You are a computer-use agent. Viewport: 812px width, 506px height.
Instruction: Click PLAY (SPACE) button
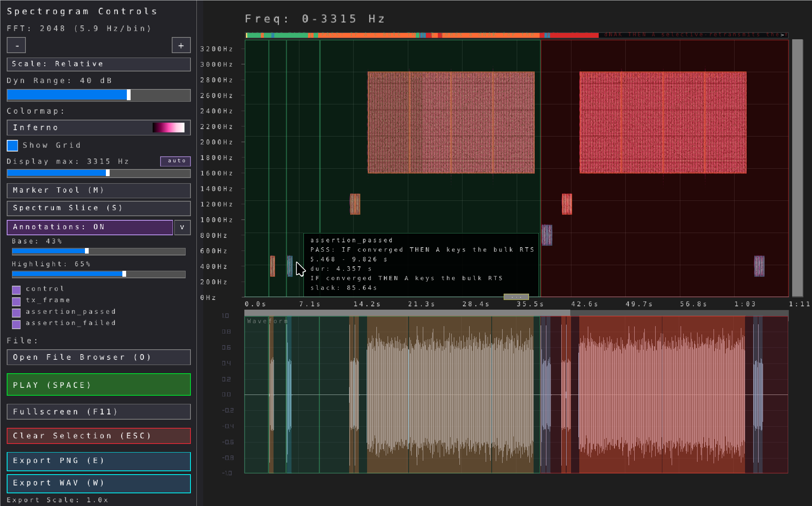pos(99,384)
